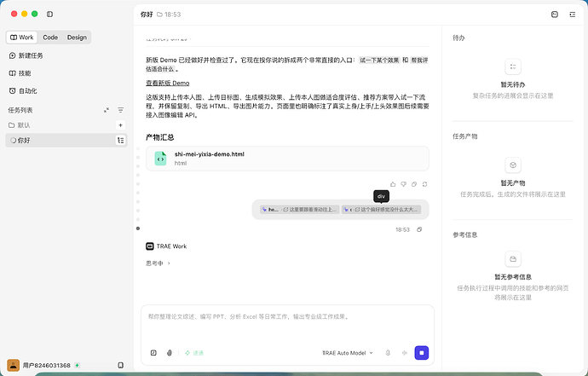588x376 pixels.
Task: Collapse all in the 任务列表 header
Action: [x=107, y=110]
